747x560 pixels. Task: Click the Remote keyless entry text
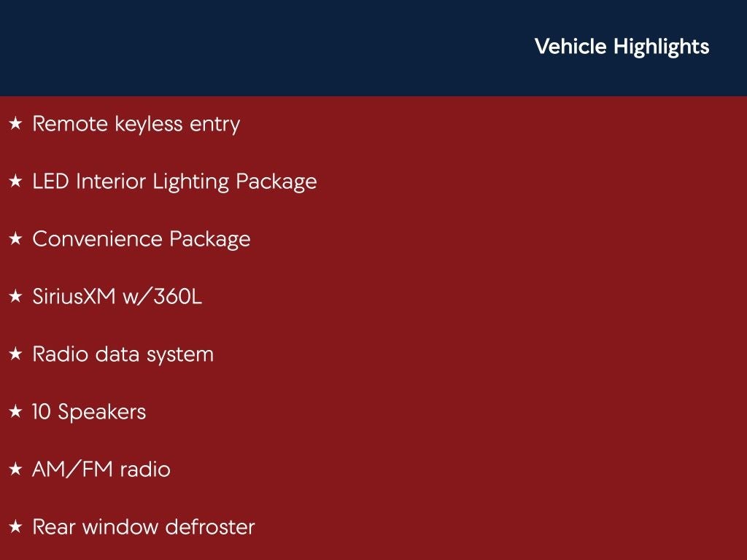click(136, 125)
